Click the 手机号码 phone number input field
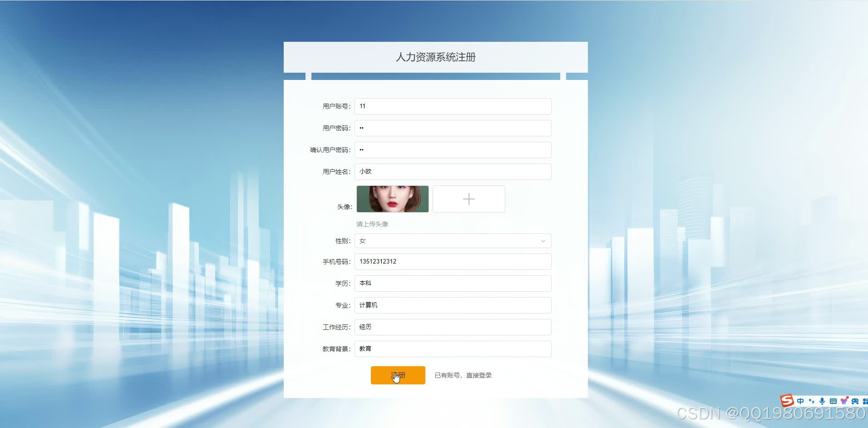This screenshot has width=868, height=428. (453, 261)
